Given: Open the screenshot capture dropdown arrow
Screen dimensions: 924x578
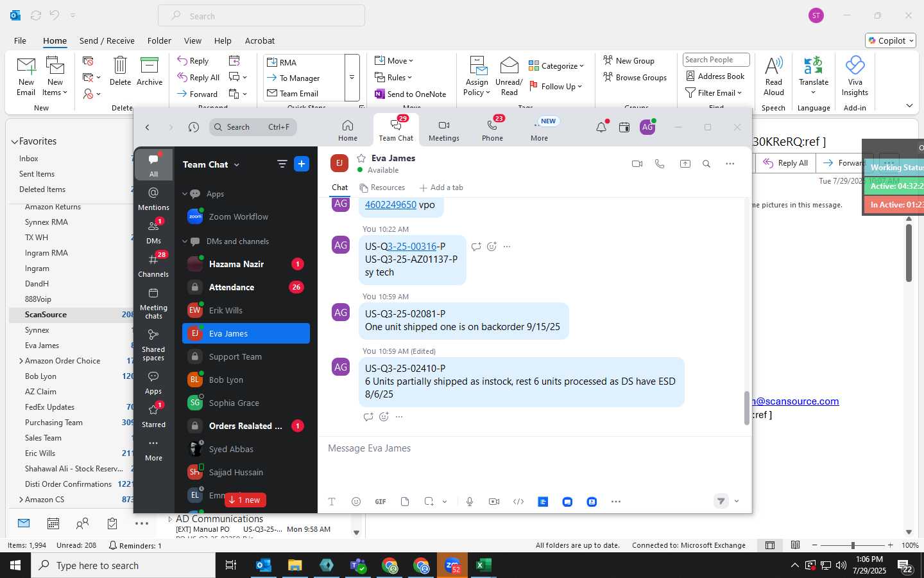Looking at the screenshot, I should (x=445, y=502).
